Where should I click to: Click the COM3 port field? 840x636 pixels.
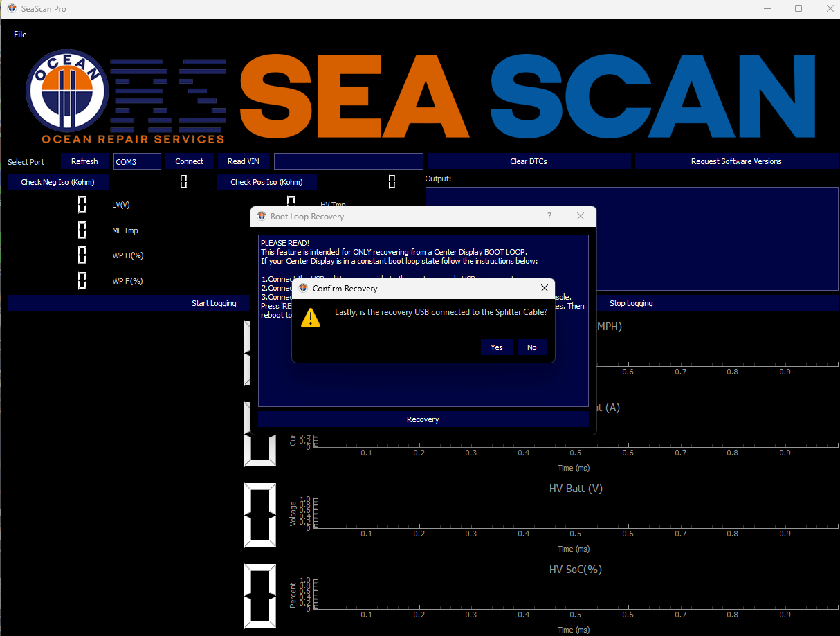coord(137,161)
